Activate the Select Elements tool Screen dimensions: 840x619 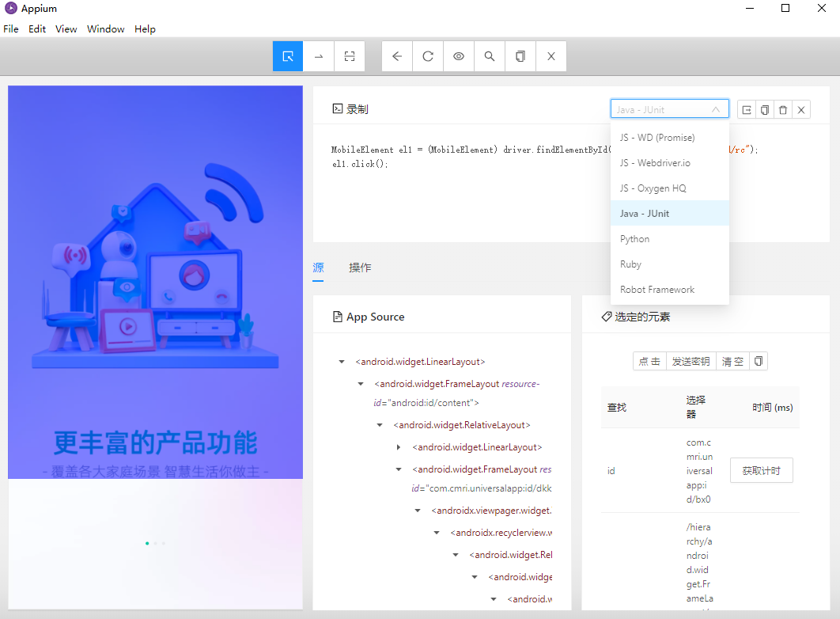point(288,56)
